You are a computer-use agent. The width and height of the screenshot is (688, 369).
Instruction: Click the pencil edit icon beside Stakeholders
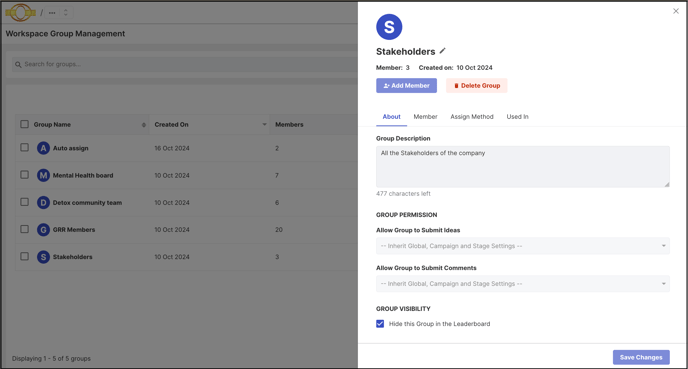coord(443,51)
